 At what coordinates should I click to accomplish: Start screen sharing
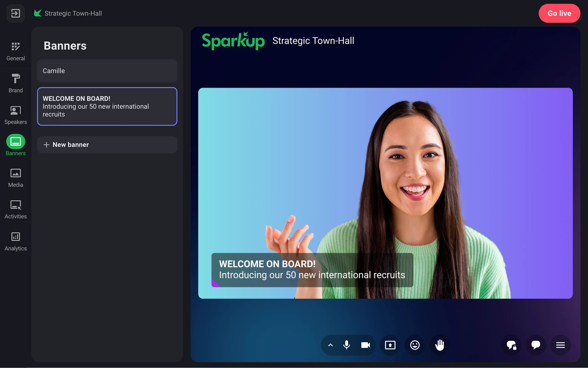[x=390, y=345]
